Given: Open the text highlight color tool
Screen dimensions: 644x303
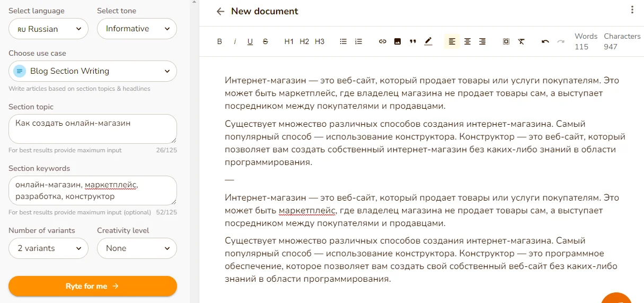Looking at the screenshot, I should pos(428,41).
